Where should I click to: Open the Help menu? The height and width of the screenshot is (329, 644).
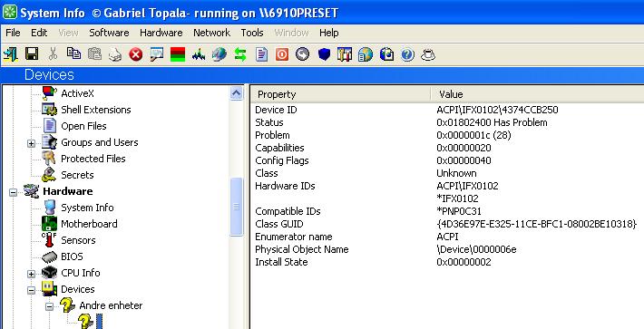point(329,33)
